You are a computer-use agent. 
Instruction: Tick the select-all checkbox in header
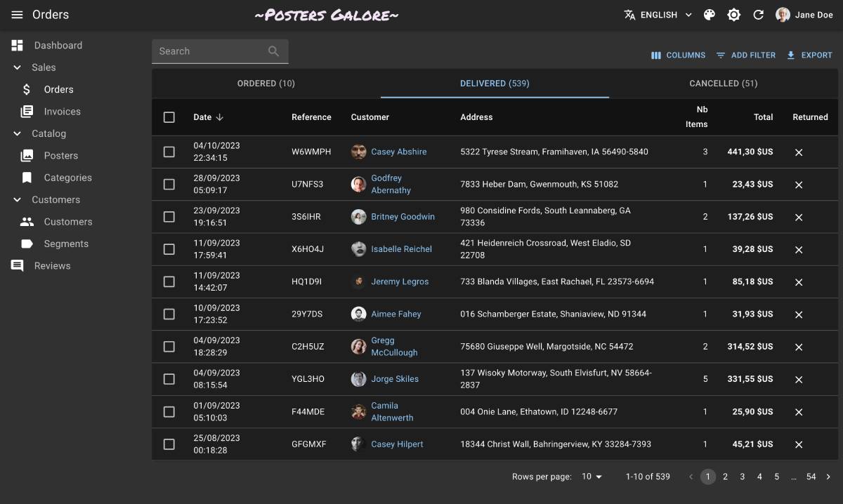tap(169, 117)
